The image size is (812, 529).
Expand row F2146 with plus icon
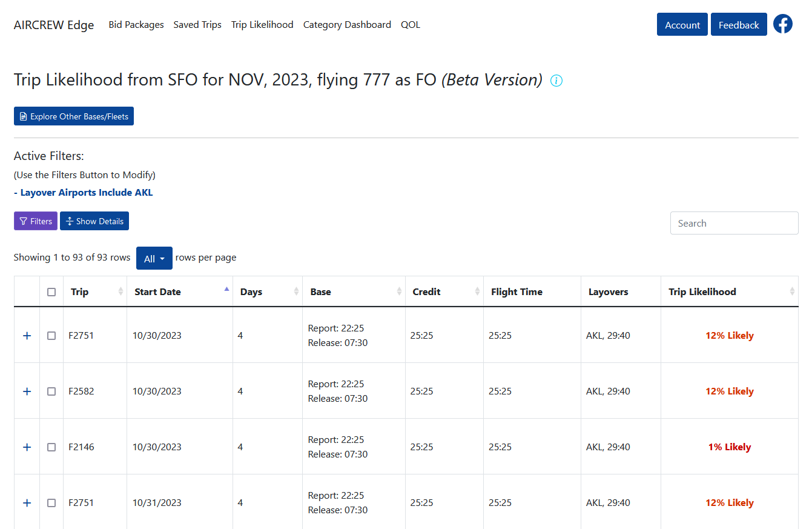[x=27, y=447]
